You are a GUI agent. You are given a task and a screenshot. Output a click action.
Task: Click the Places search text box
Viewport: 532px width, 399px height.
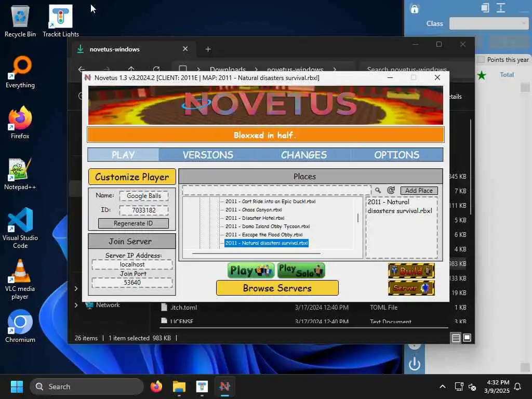pos(276,190)
